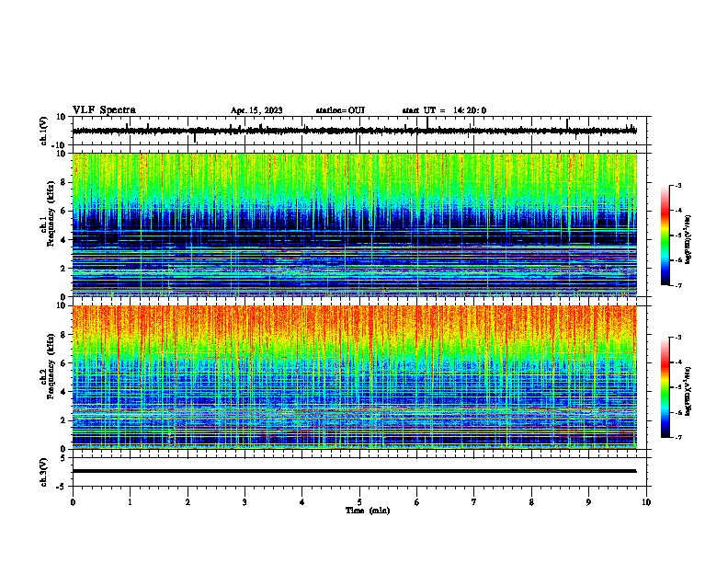This screenshot has width=728, height=563.
Task: Click the "VLF Spectra" plot title
Action: point(104,110)
